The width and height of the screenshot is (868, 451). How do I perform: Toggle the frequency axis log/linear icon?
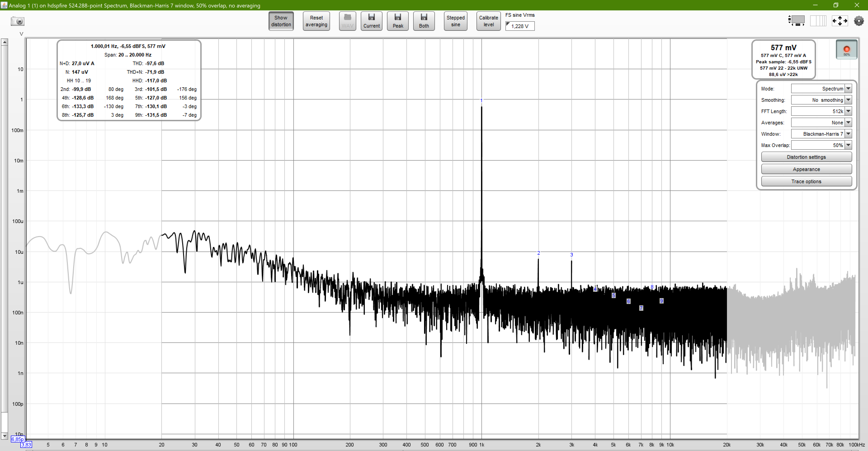click(x=818, y=21)
